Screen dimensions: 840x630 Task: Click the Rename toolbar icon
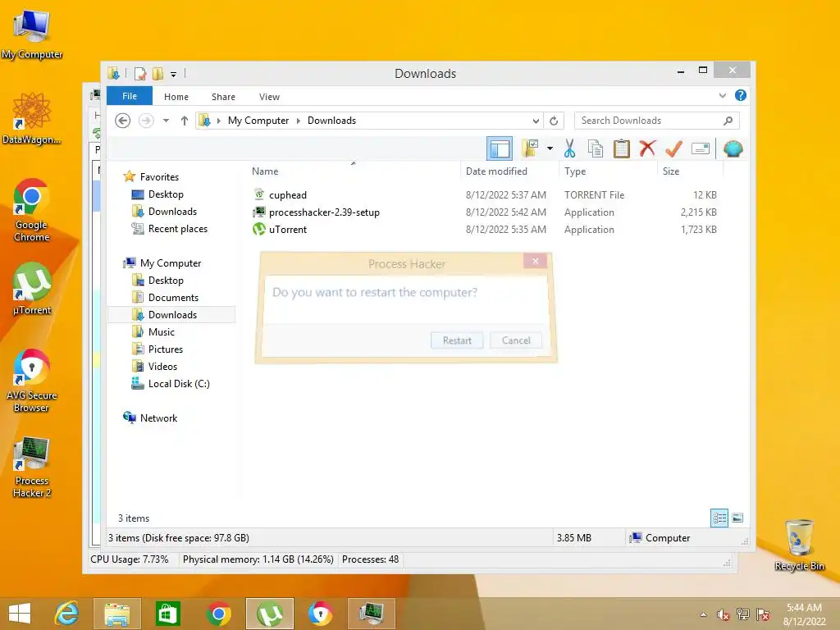point(701,148)
